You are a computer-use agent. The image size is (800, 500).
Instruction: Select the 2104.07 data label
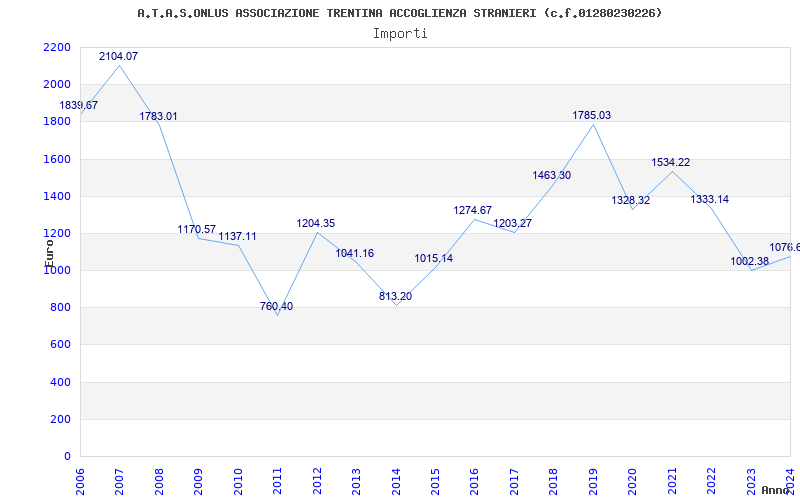(118, 57)
